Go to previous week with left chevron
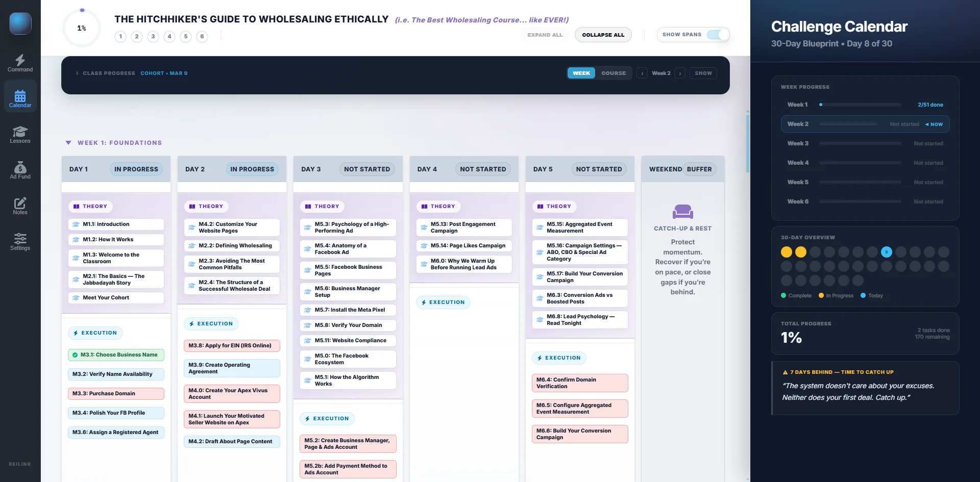 [642, 73]
